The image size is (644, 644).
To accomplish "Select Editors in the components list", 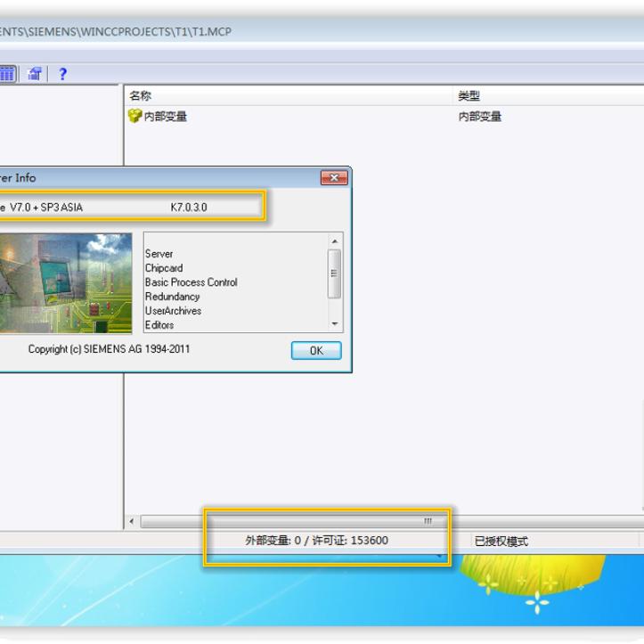I will [x=159, y=325].
